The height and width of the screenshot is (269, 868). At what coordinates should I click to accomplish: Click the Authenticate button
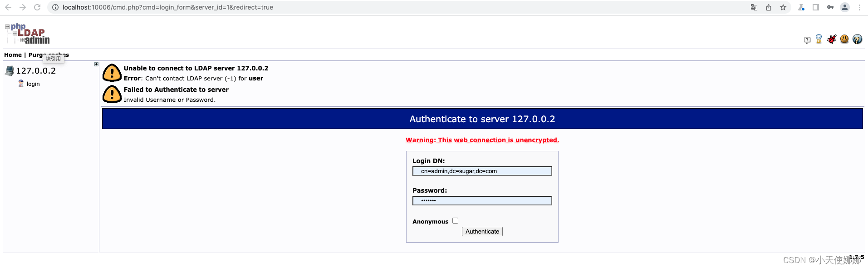coord(482,232)
